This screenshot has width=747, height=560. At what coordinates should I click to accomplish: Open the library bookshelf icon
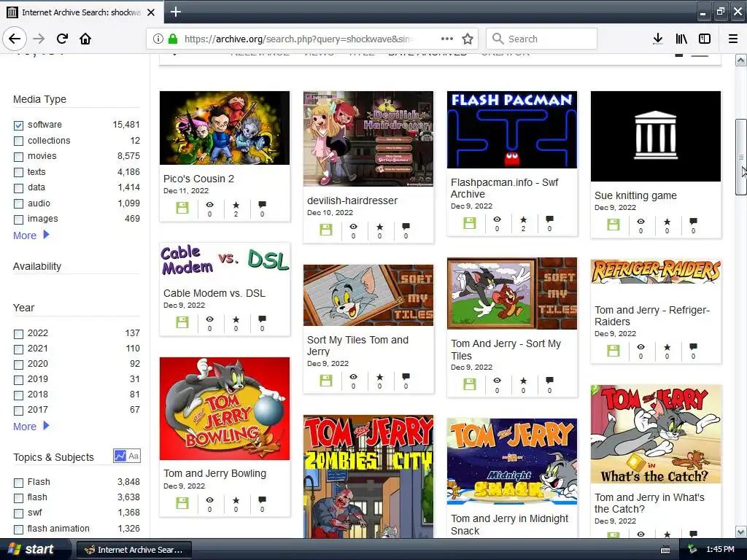(x=681, y=39)
